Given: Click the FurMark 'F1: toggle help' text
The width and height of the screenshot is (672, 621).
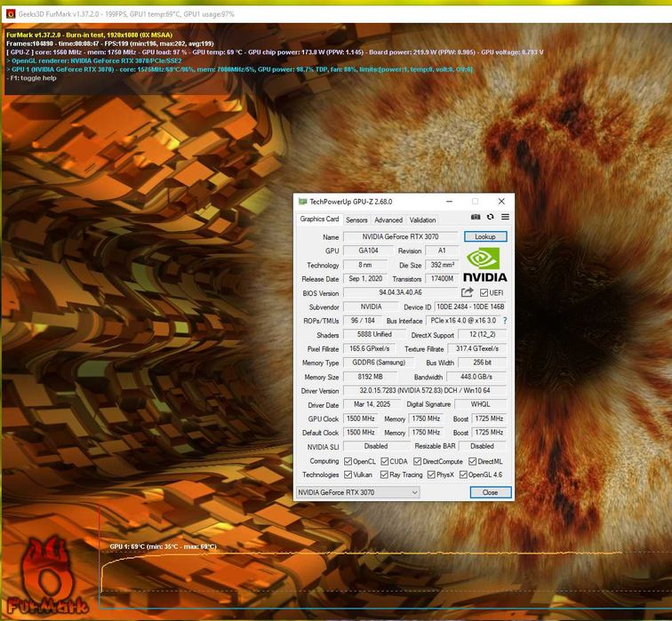Looking at the screenshot, I should pos(31,78).
